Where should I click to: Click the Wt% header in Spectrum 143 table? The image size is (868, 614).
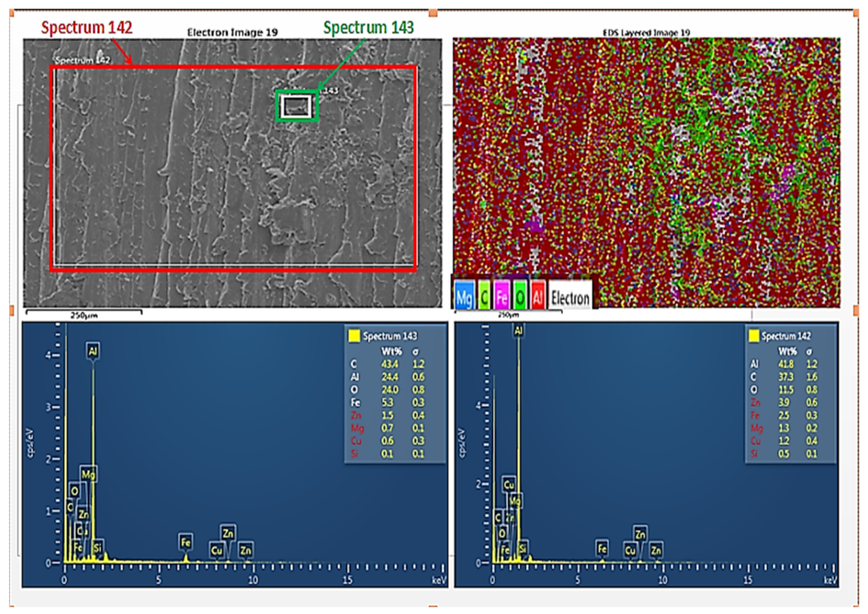click(x=391, y=351)
